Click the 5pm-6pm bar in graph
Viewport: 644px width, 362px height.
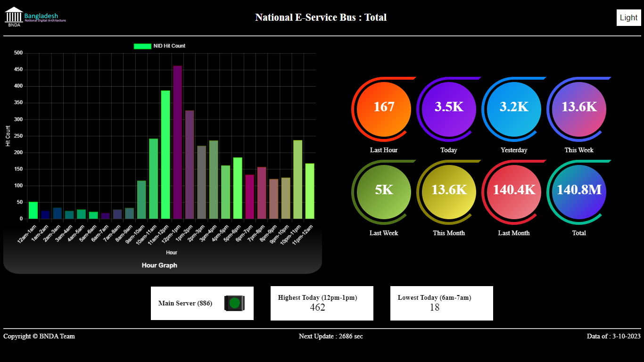(238, 188)
